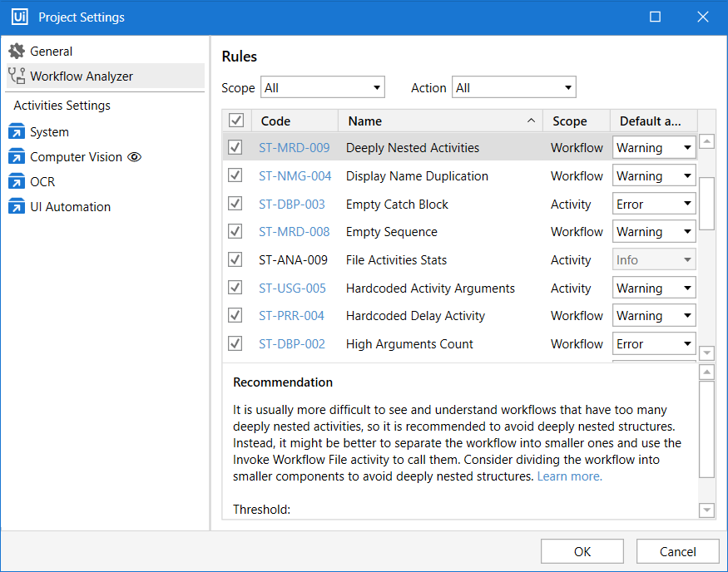Screen dimensions: 728x572
Task: Open the Scope filter dropdown
Action: (323, 86)
